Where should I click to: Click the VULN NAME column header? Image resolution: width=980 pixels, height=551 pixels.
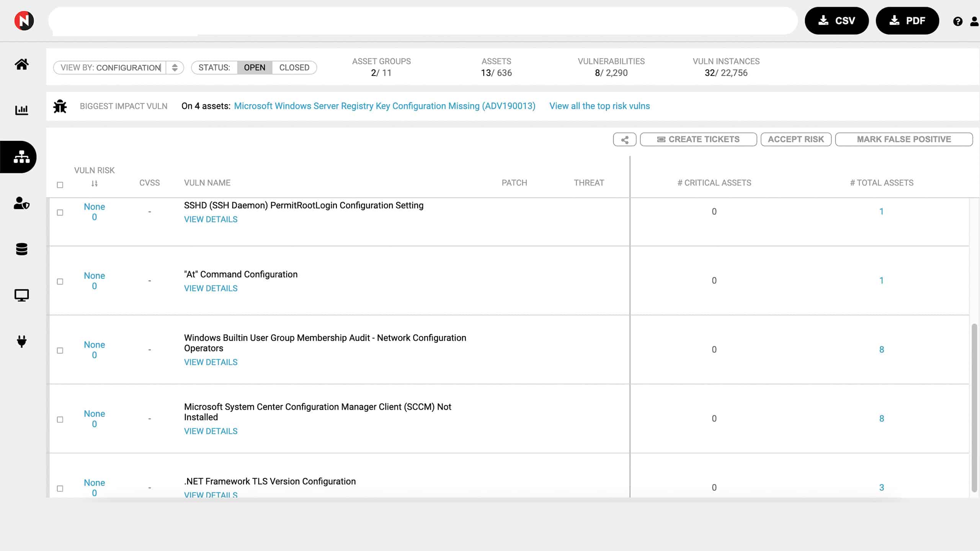(x=207, y=183)
